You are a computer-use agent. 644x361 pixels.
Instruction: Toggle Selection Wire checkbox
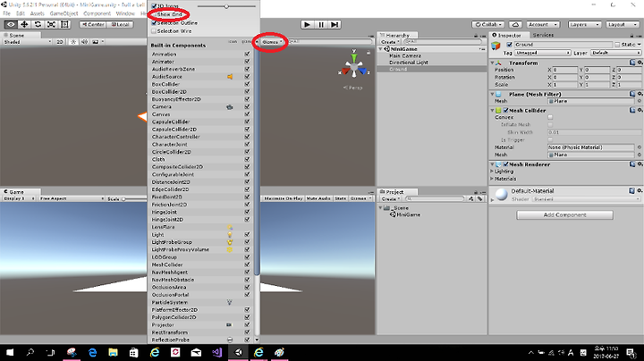tap(154, 31)
